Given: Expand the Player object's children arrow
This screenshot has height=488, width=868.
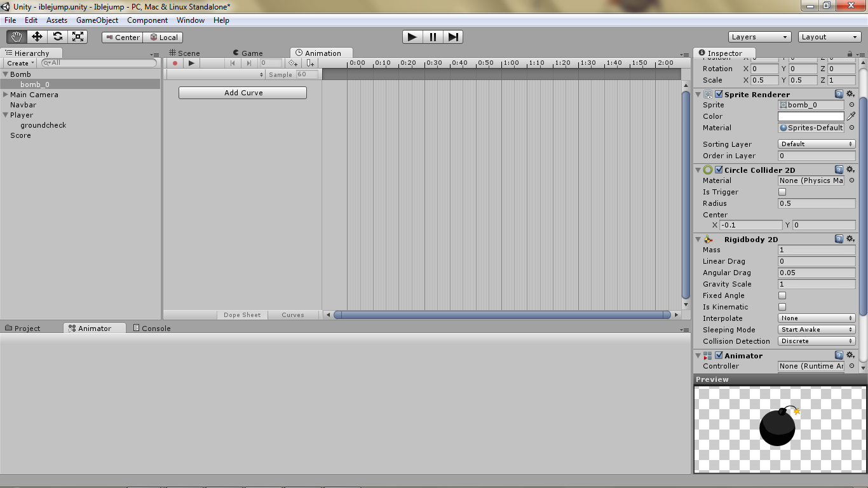Looking at the screenshot, I should 6,115.
